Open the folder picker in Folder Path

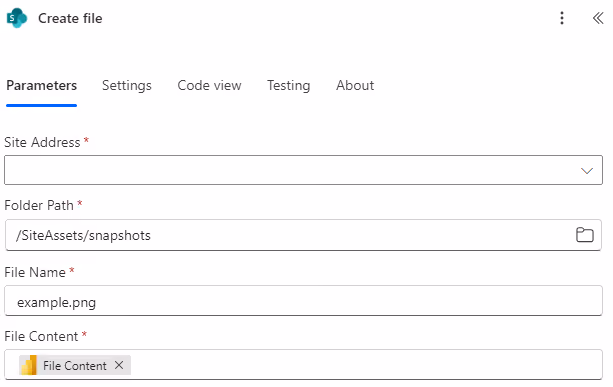pos(584,235)
